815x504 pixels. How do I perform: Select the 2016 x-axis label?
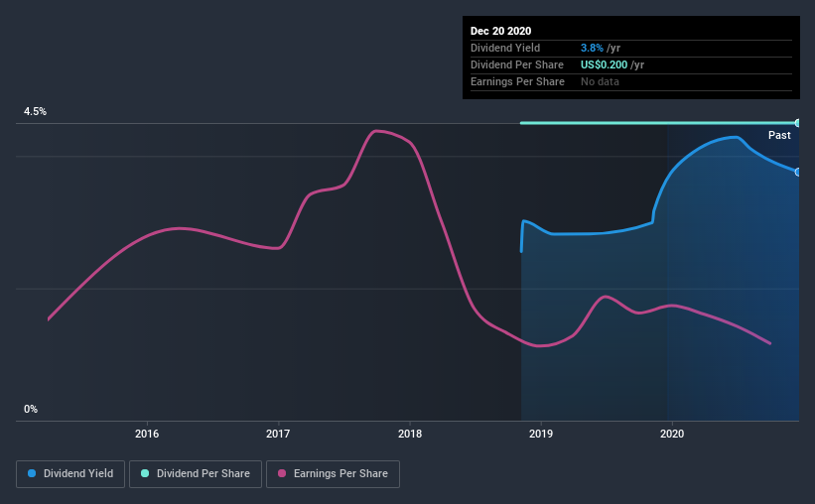click(147, 434)
